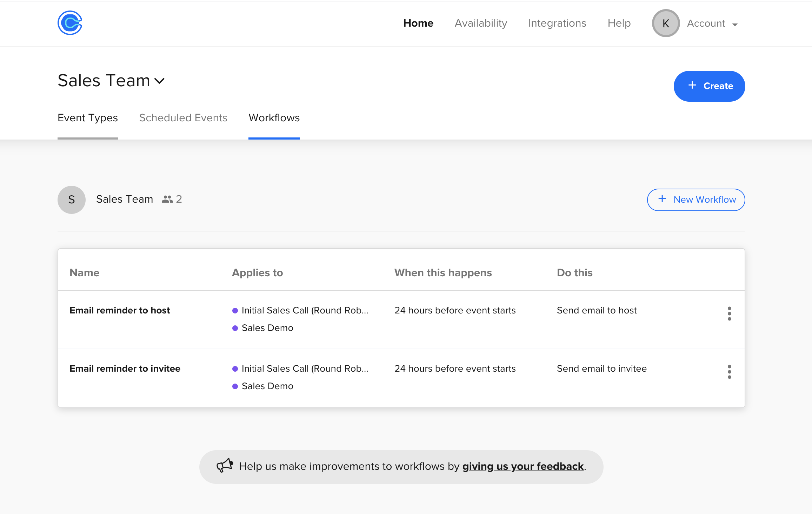
Task: Click the K account avatar
Action: coord(666,23)
